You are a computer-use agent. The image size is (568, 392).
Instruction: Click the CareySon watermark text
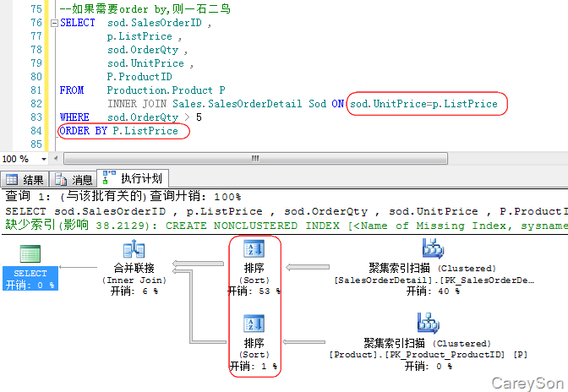point(526,382)
